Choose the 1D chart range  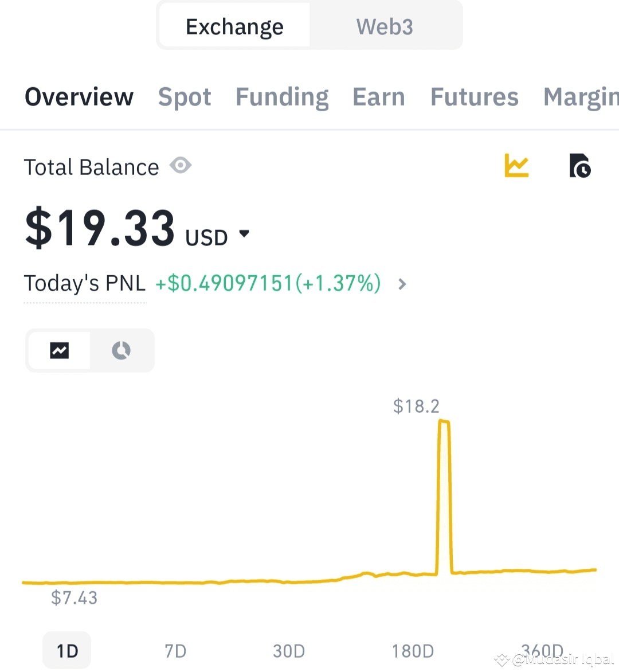(67, 651)
